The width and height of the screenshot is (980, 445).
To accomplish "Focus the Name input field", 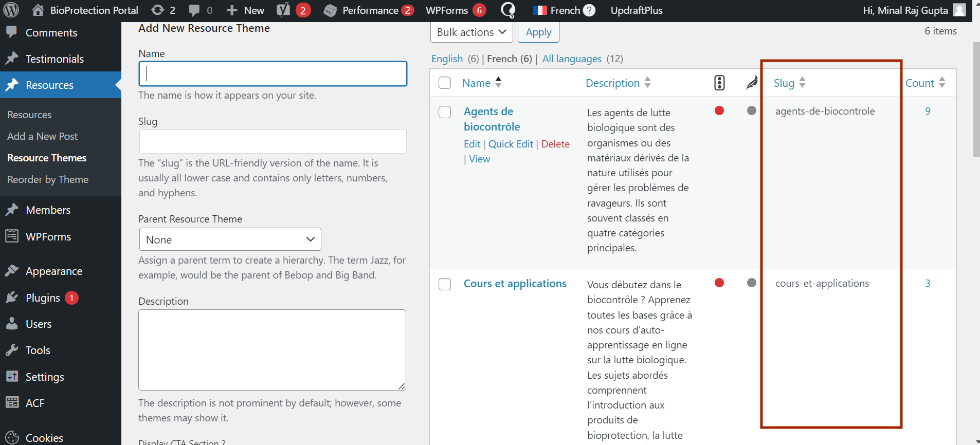I will tap(273, 73).
